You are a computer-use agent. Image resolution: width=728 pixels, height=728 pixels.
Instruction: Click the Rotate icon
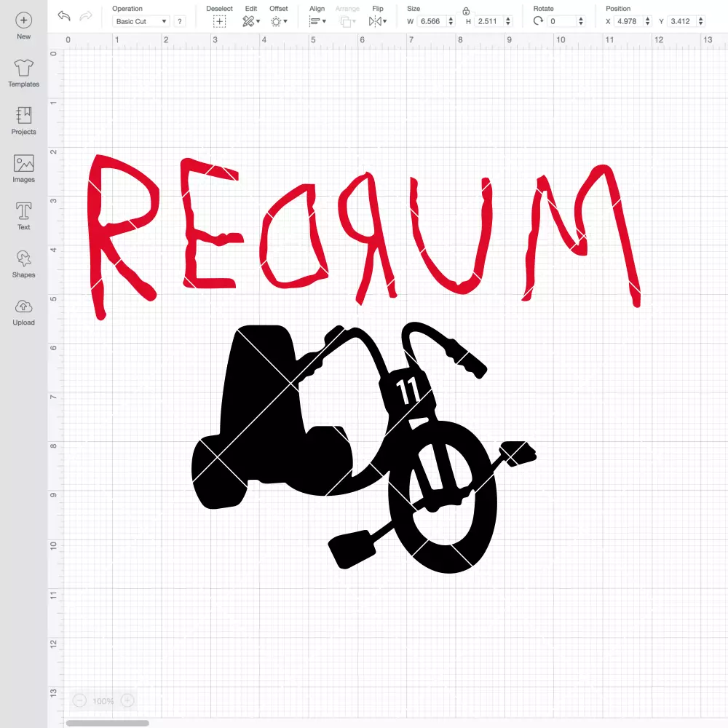coord(538,21)
